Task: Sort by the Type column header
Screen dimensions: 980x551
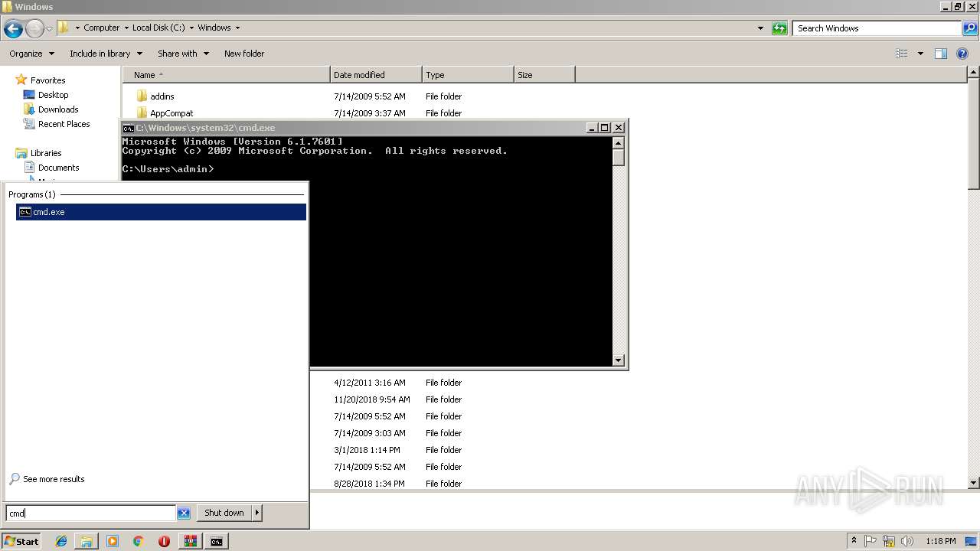Action: pos(468,75)
